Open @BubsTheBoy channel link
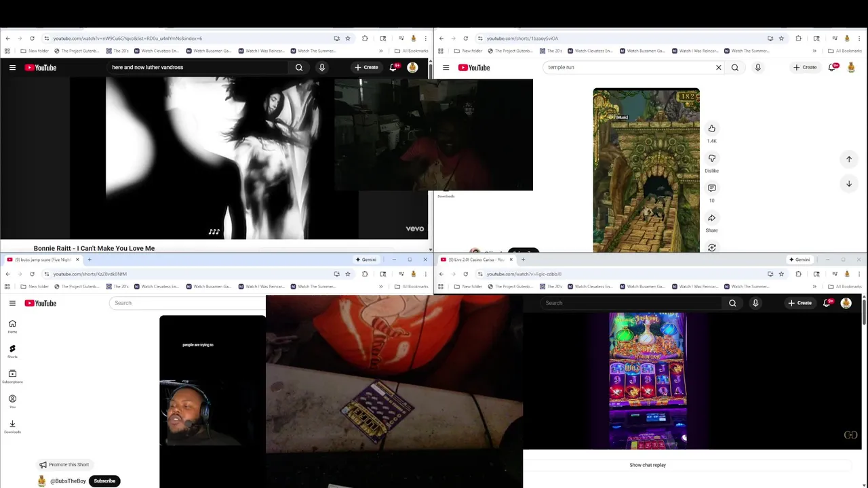The image size is (868, 488). (68, 481)
